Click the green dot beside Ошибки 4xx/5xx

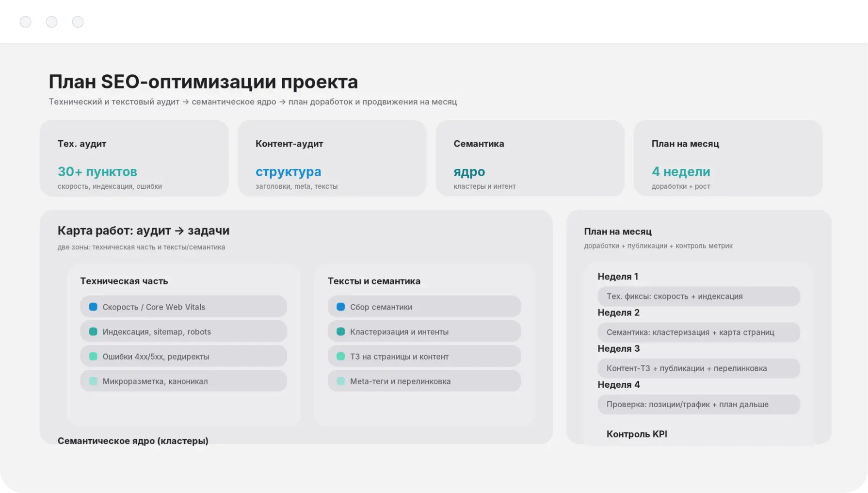coord(94,356)
